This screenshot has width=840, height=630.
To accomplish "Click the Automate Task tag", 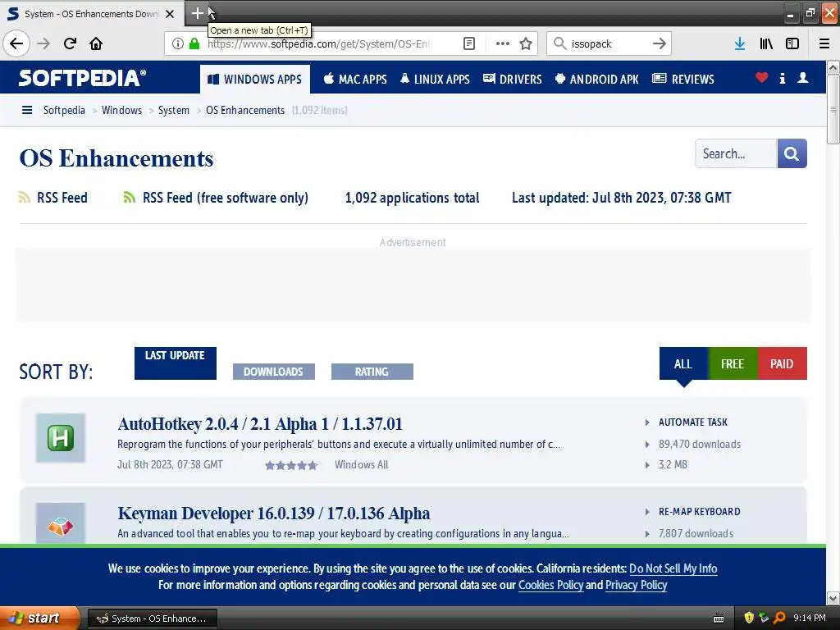I will (x=692, y=422).
